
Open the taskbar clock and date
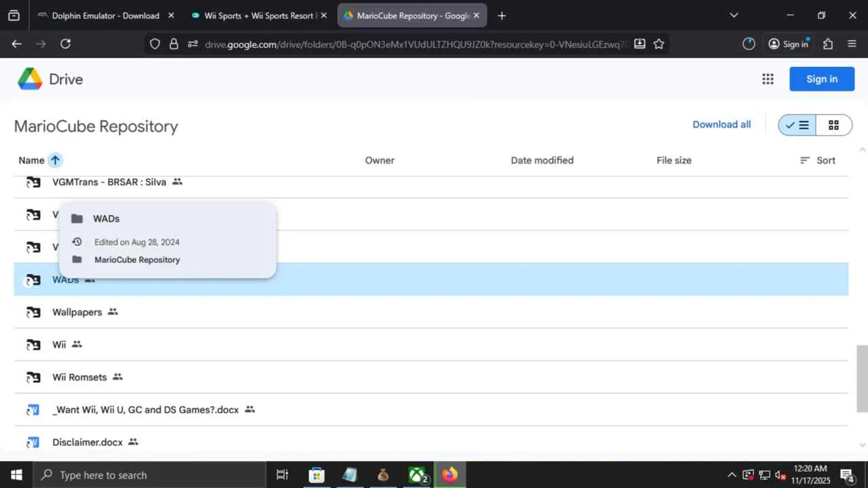point(809,475)
